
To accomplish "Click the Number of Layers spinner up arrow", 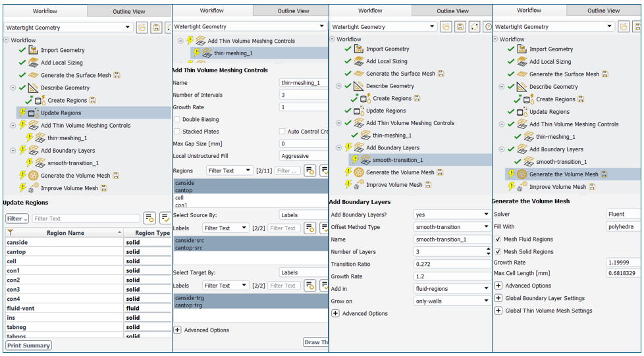I will pyautogui.click(x=488, y=249).
